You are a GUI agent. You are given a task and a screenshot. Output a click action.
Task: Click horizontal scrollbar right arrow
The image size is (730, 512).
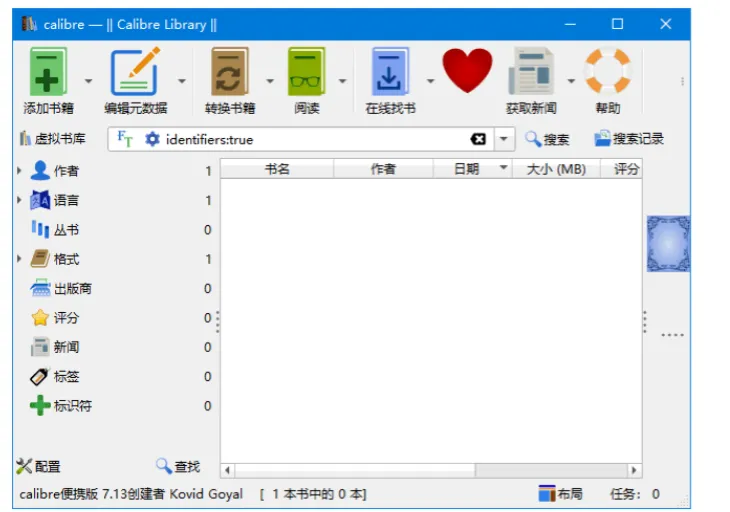tap(634, 471)
